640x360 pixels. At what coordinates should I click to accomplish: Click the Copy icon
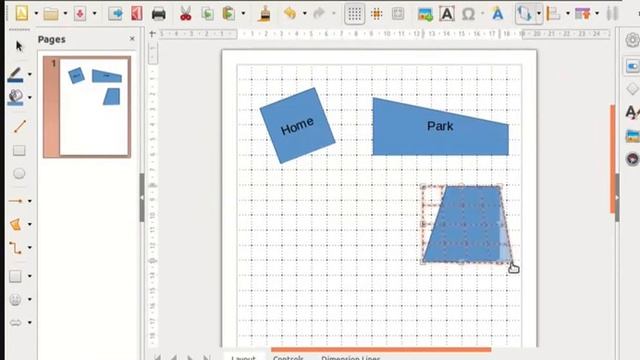pyautogui.click(x=208, y=14)
